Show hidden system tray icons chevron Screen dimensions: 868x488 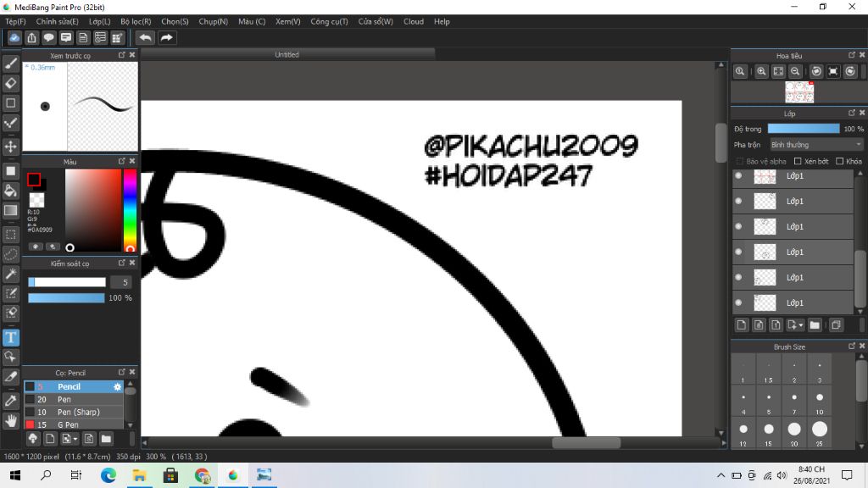tap(721, 475)
